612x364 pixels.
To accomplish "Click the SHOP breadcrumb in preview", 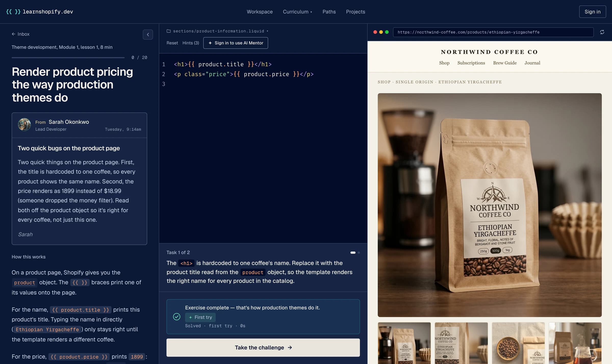I will pyautogui.click(x=384, y=82).
